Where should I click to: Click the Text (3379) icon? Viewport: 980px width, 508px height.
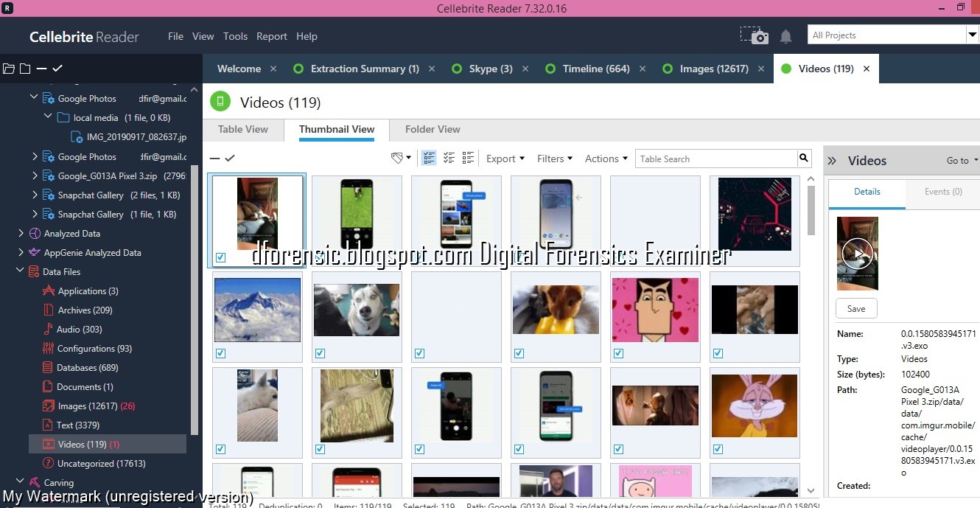coord(48,425)
